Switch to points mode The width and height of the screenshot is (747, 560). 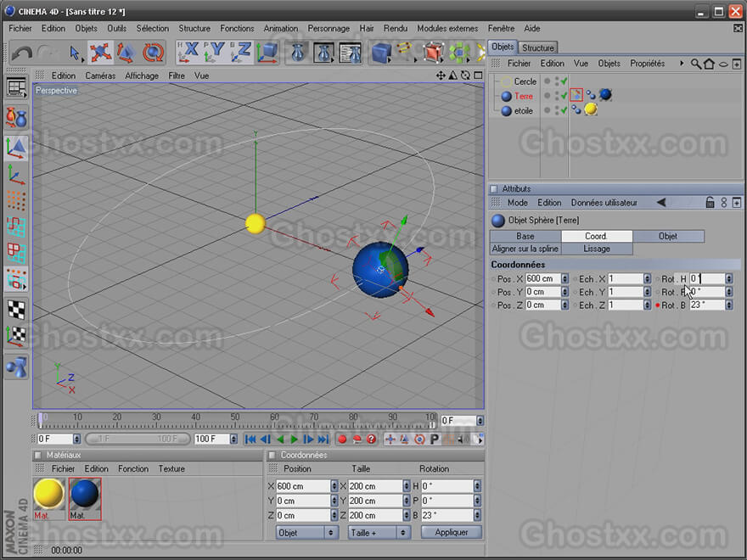16,201
